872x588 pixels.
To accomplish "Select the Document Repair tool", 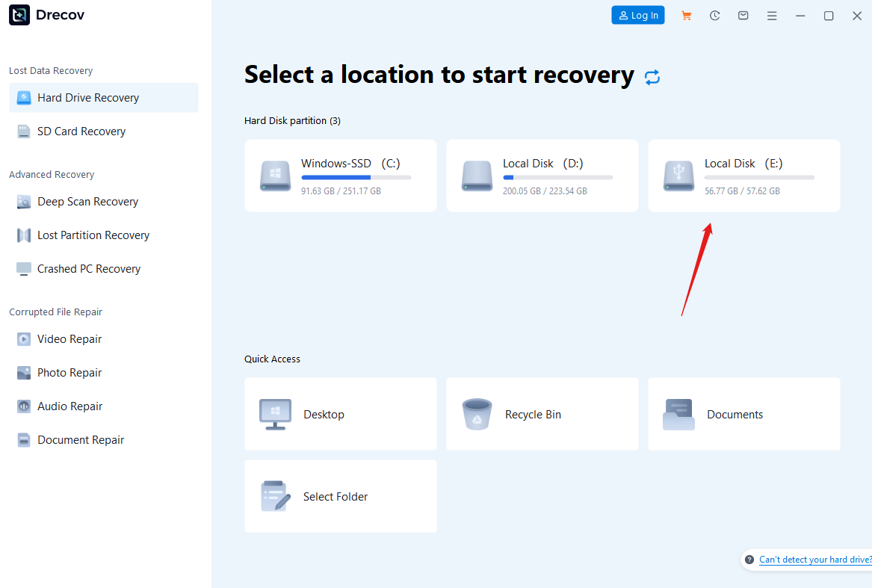I will (x=77, y=439).
